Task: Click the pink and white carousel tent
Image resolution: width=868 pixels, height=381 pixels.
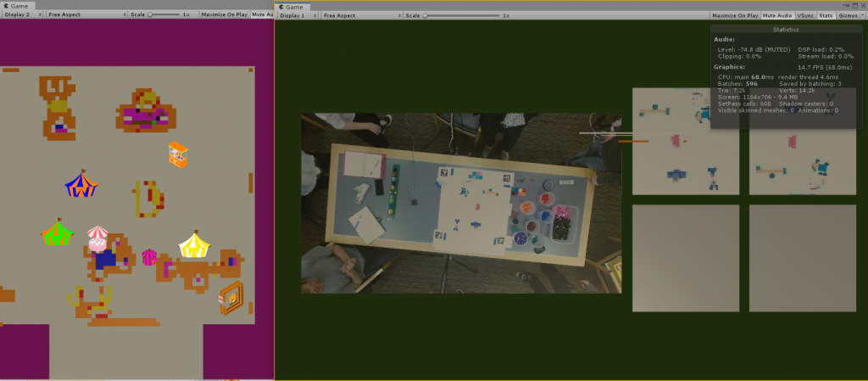Action: [x=98, y=238]
